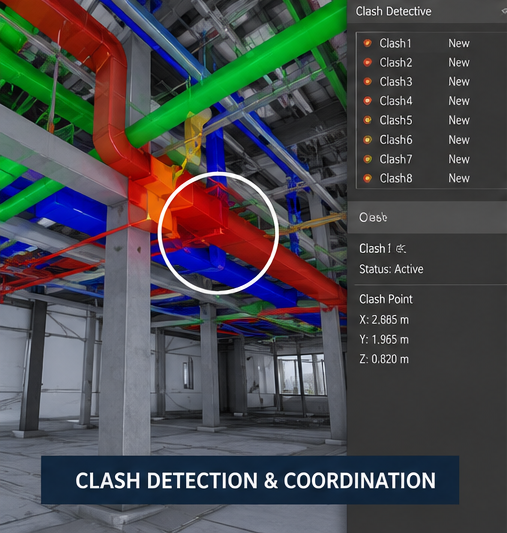Click the New status of Clash4
This screenshot has width=507, height=533.
[x=459, y=101]
